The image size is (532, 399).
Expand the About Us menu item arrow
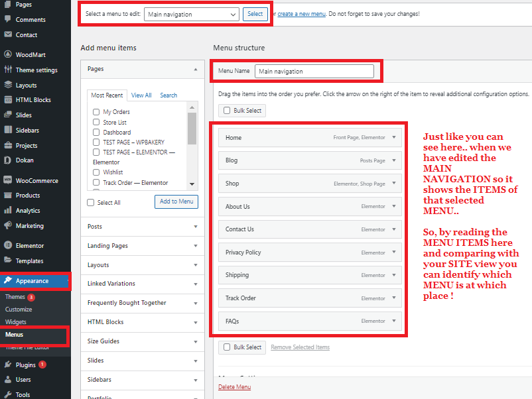click(x=394, y=206)
